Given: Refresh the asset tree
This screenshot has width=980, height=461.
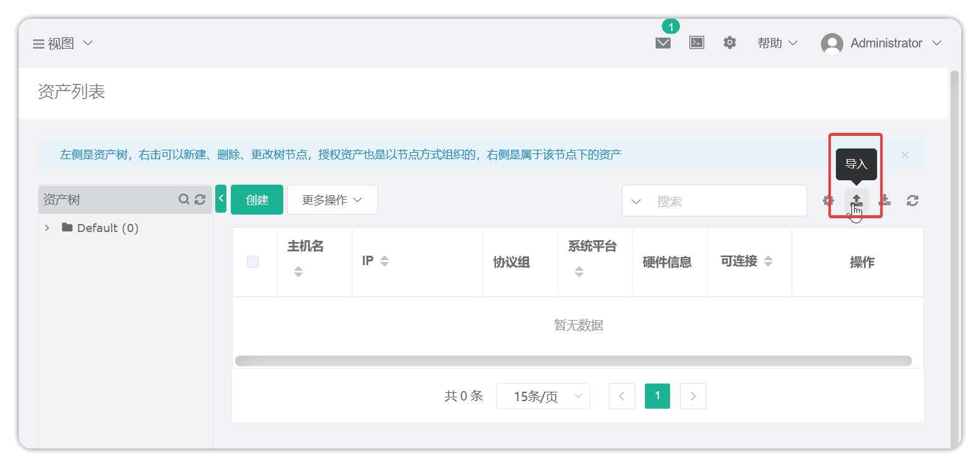Looking at the screenshot, I should click(200, 199).
